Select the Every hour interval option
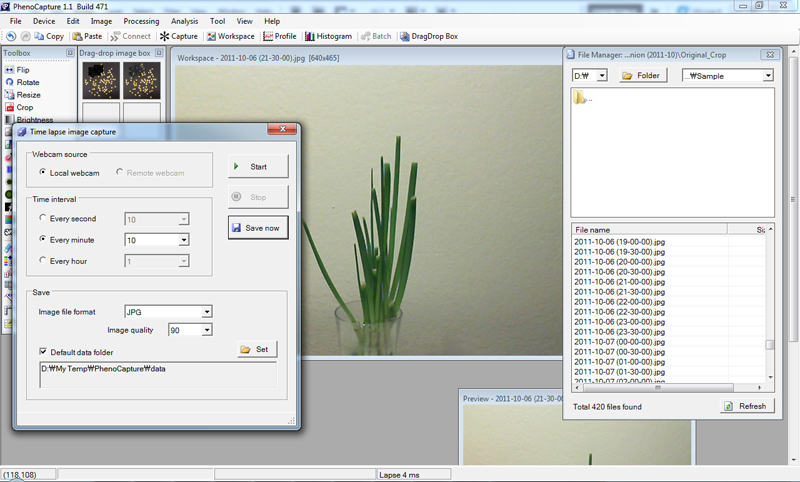This screenshot has width=800, height=482. (41, 261)
